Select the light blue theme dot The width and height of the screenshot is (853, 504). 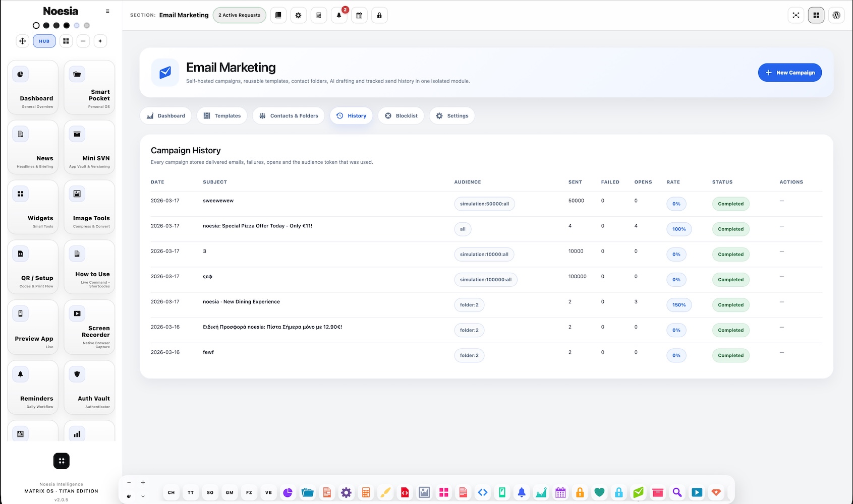(x=77, y=25)
